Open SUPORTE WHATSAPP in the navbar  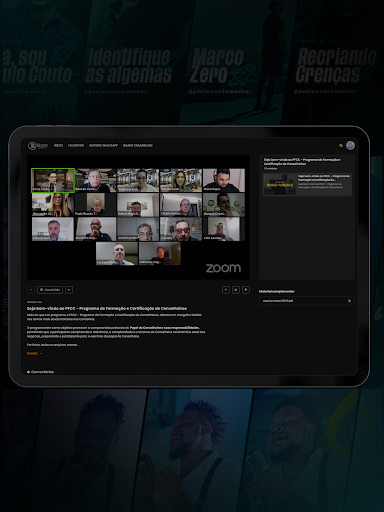click(103, 146)
